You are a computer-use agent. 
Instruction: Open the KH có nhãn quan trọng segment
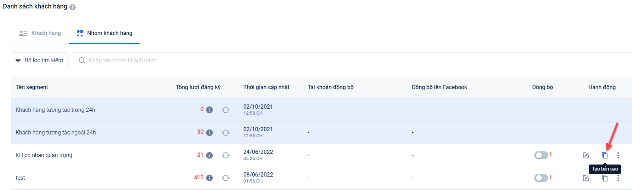[x=44, y=155]
